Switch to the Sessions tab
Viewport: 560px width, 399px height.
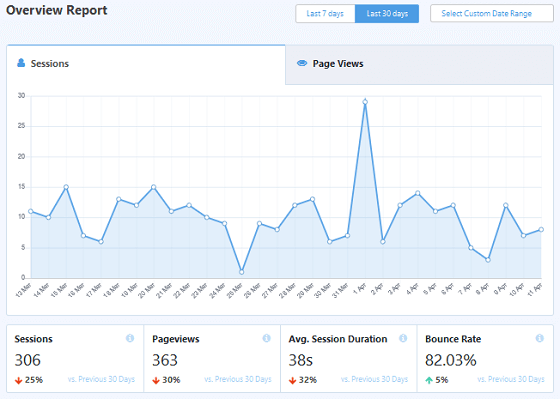[146, 64]
